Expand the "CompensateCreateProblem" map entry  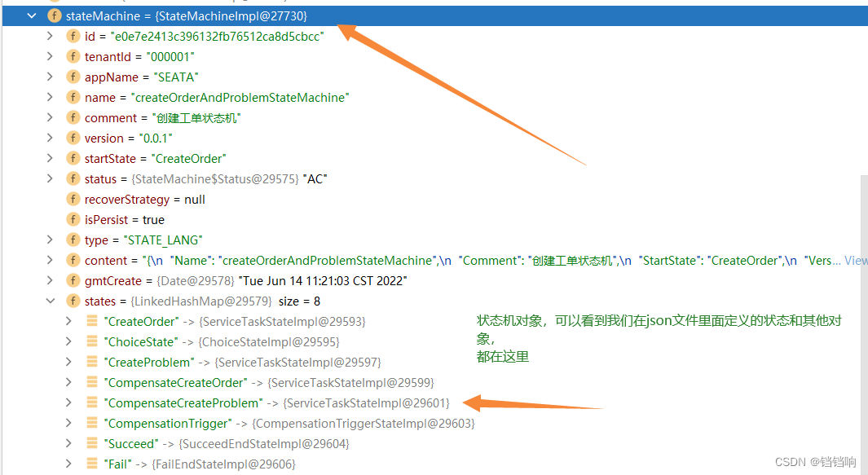click(x=68, y=403)
